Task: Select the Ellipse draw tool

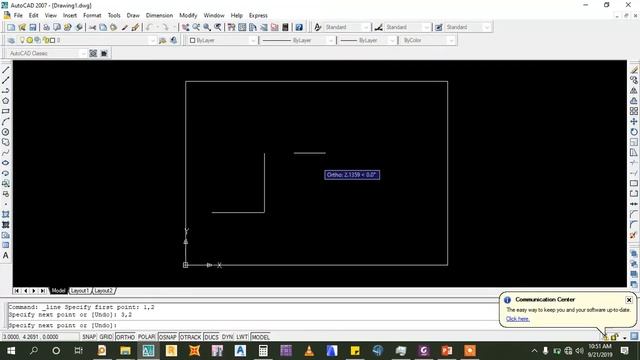Action: pos(6,163)
